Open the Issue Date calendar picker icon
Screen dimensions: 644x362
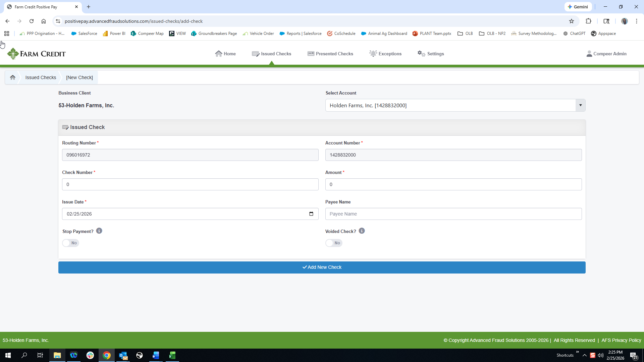(x=311, y=214)
